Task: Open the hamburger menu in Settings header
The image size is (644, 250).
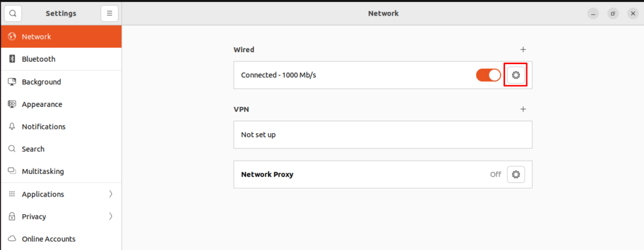Action: pos(109,13)
